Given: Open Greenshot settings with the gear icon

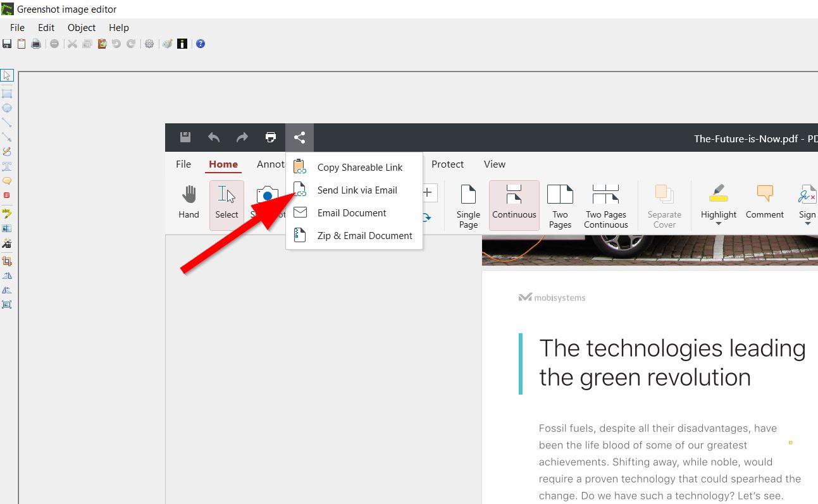Looking at the screenshot, I should (149, 43).
